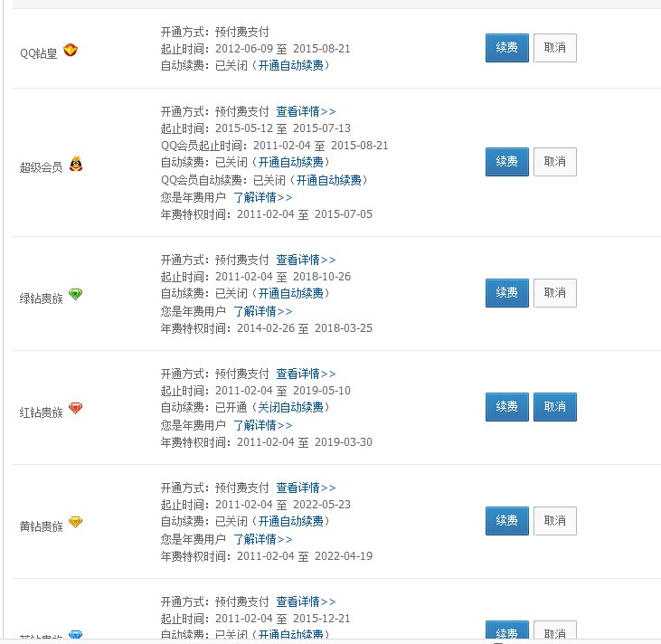The height and width of the screenshot is (644, 661).
Task: Select date range 2012-06-09 至 2015-08-21
Action: (x=282, y=49)
